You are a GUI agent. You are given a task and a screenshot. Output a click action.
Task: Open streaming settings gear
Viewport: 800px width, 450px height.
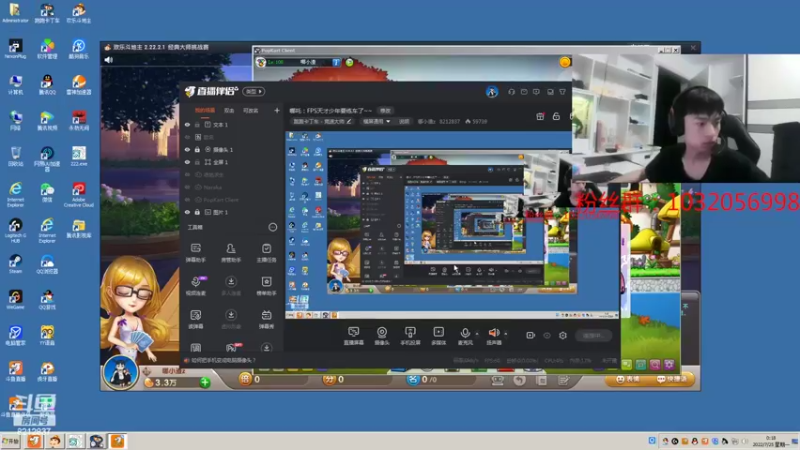563,335
